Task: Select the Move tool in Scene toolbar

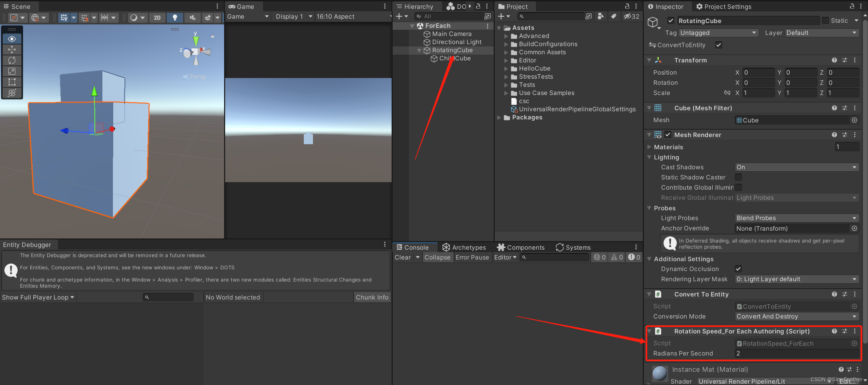Action: point(12,50)
